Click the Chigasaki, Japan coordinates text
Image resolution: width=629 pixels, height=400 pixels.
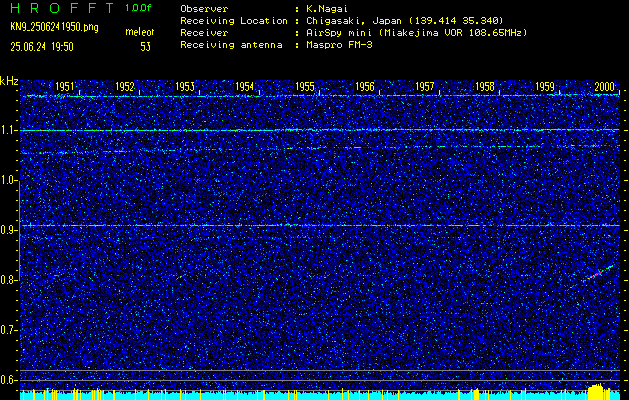tap(405, 21)
